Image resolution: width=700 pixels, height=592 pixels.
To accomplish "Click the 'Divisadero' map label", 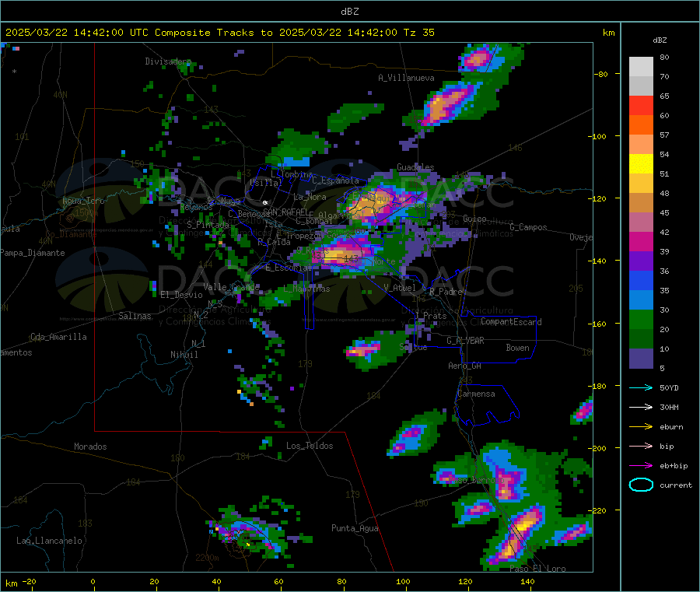I will 168,61.
